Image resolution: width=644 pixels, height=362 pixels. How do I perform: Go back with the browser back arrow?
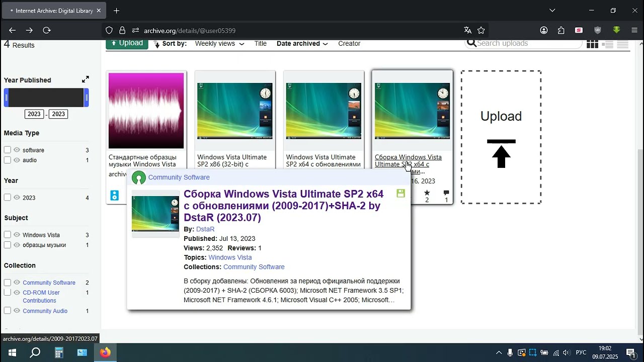(x=13, y=30)
